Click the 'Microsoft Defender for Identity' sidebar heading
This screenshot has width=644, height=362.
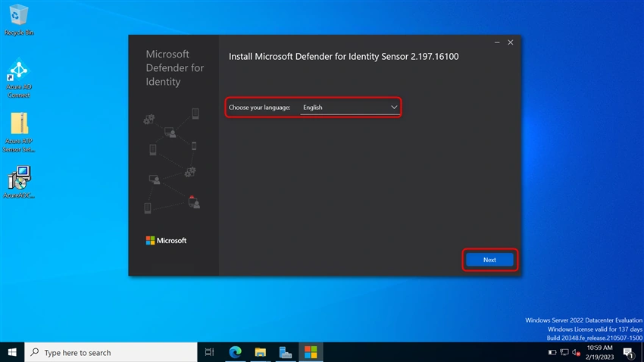[174, 67]
